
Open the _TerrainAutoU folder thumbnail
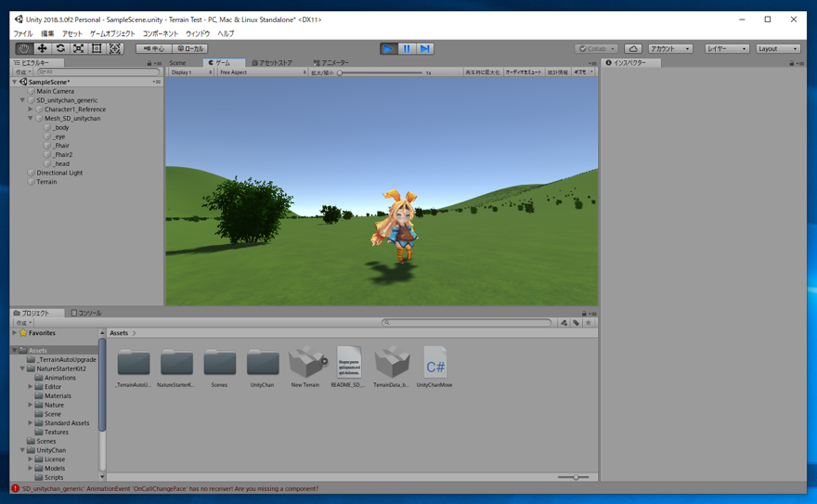[x=134, y=367]
